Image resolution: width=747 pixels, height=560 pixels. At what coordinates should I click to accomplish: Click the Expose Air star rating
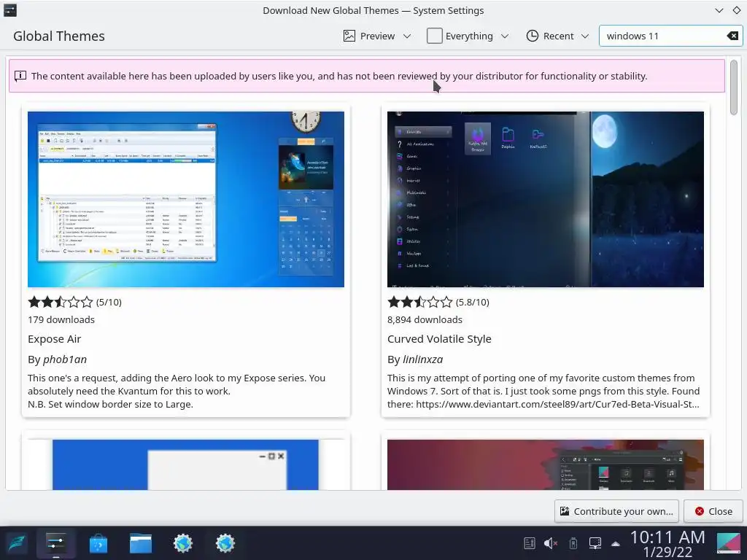[x=60, y=302]
